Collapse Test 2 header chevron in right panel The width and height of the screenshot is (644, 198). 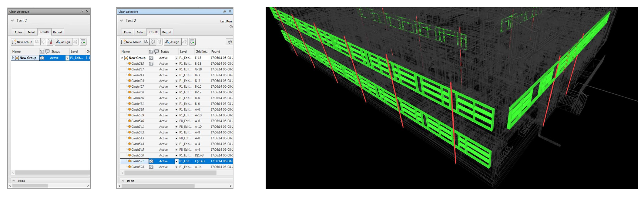121,20
